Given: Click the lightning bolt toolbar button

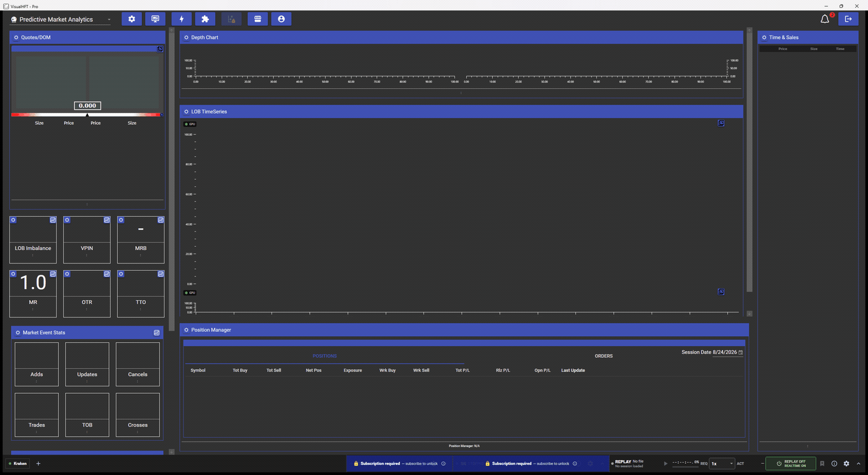Looking at the screenshot, I should (182, 19).
